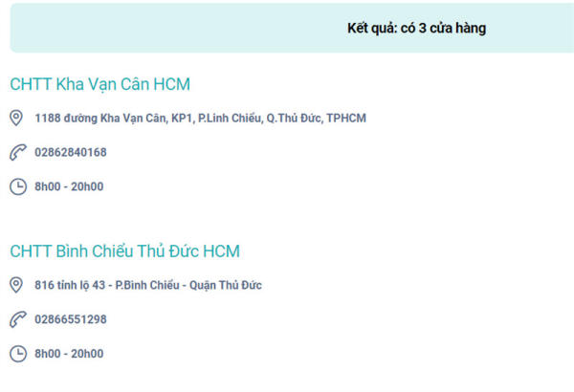
Task: Click the clock icon of Bình Chiểu store
Action: pos(18,354)
